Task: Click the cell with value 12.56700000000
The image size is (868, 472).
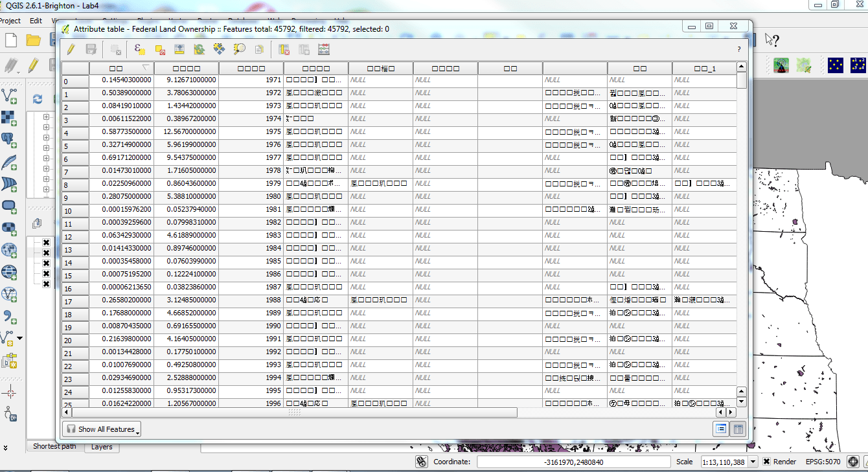Action: [187, 131]
